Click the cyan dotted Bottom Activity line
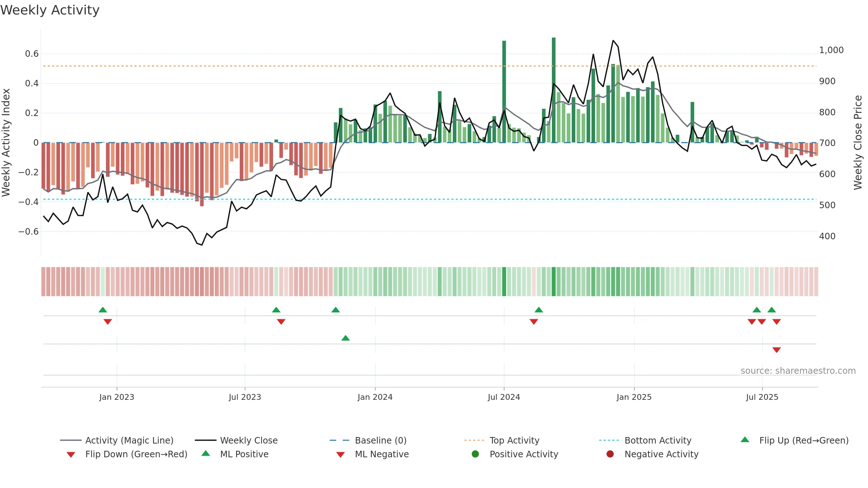This screenshot has width=868, height=488. tap(430, 199)
